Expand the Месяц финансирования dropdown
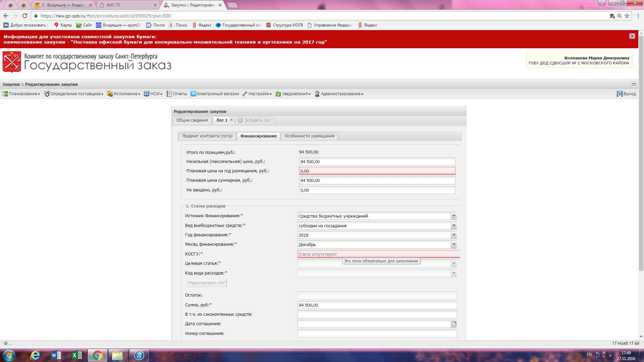The height and width of the screenshot is (362, 644). click(x=454, y=245)
